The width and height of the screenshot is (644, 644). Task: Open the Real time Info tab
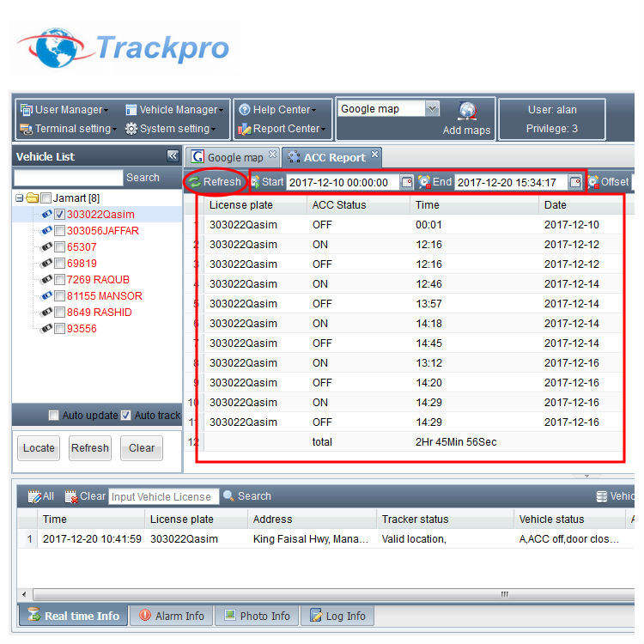tap(74, 616)
